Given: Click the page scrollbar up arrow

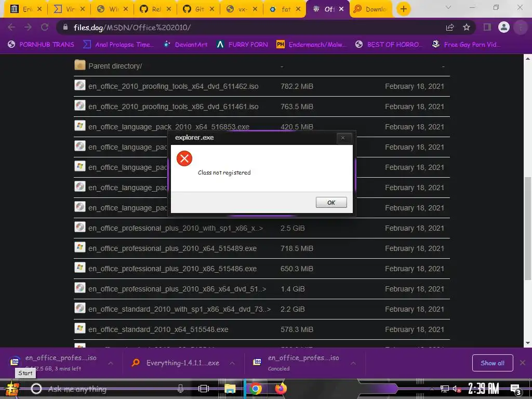Looking at the screenshot, I should point(528,59).
